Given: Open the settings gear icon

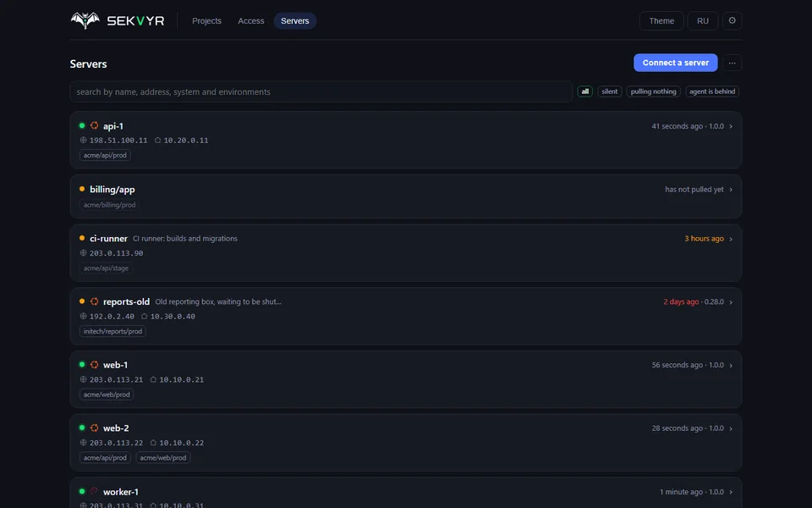Looking at the screenshot, I should pos(732,20).
